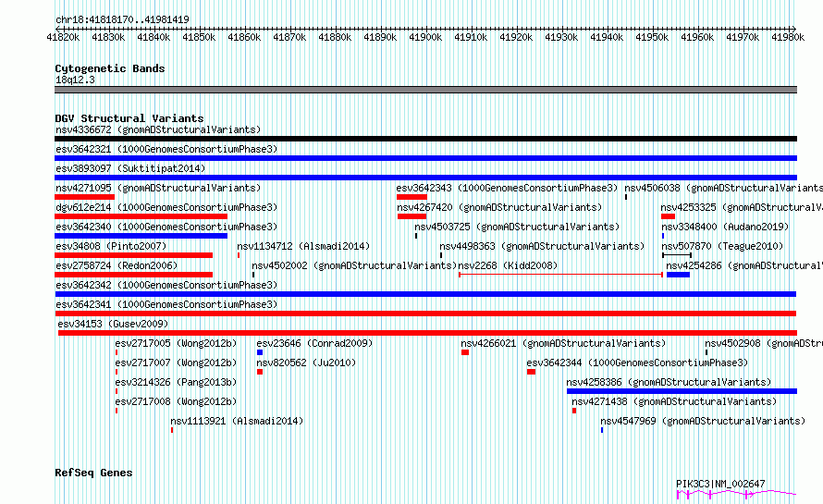Click the RefSeq Genes track title
Screen dimensions: 823x504
(93, 473)
